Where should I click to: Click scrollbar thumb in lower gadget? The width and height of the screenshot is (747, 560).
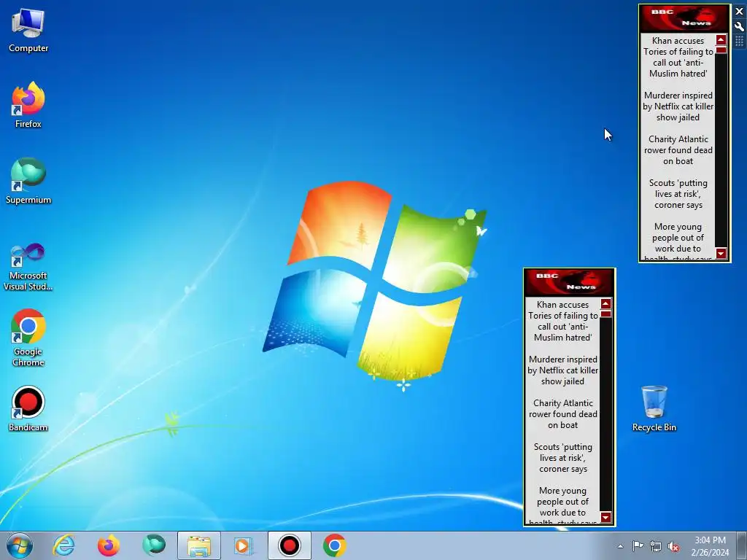click(605, 314)
